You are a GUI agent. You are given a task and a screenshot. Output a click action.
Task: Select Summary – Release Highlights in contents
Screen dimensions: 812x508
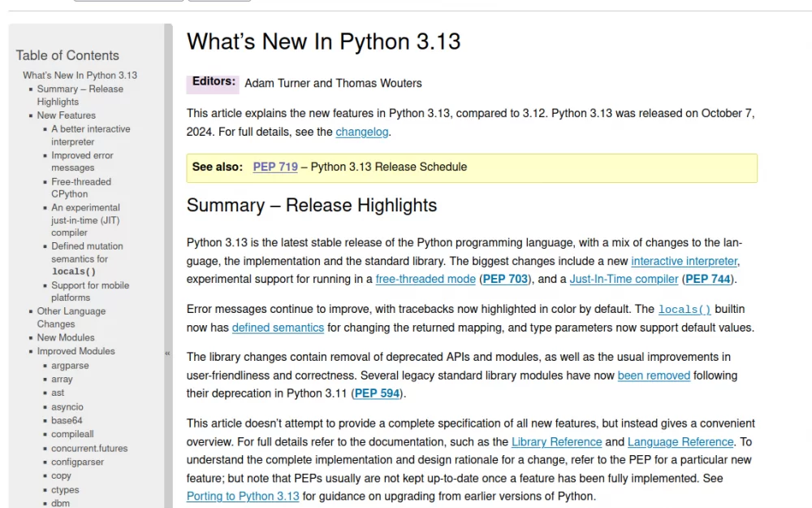click(78, 95)
